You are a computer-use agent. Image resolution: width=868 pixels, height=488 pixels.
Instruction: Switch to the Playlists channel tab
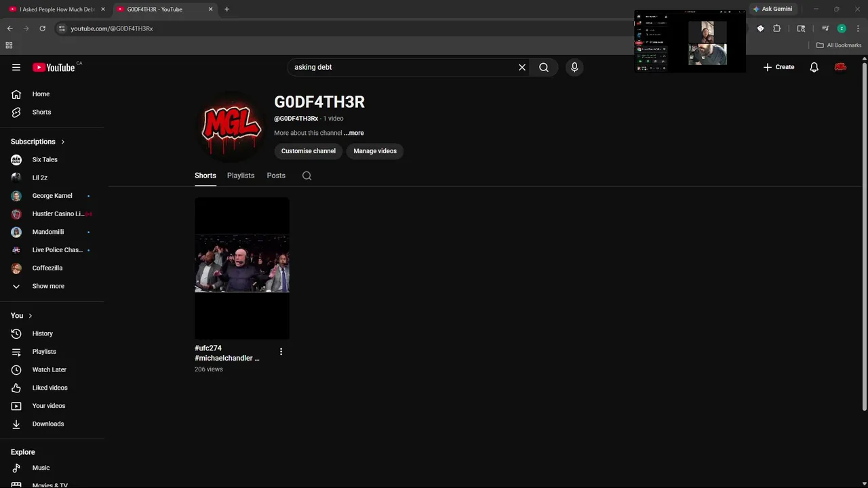(241, 176)
